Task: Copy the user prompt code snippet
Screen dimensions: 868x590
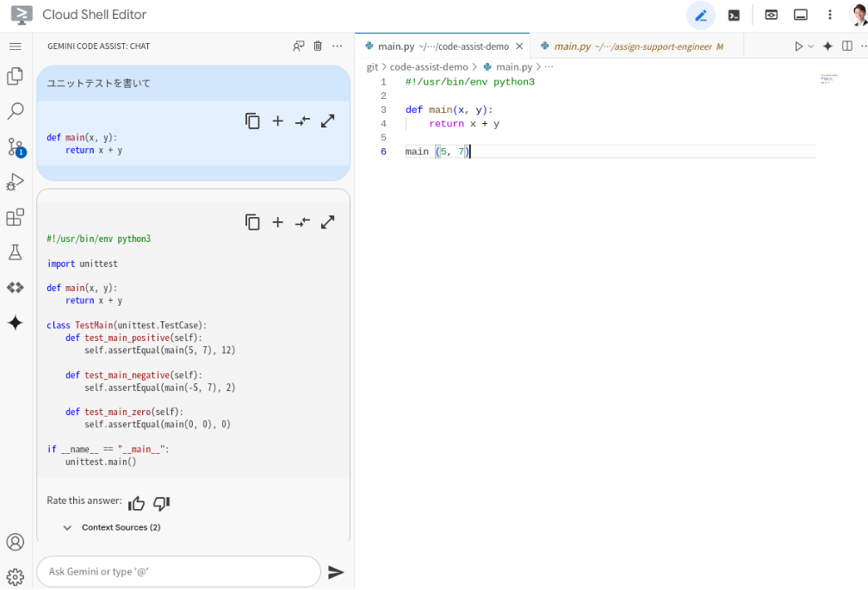Action: pyautogui.click(x=252, y=121)
